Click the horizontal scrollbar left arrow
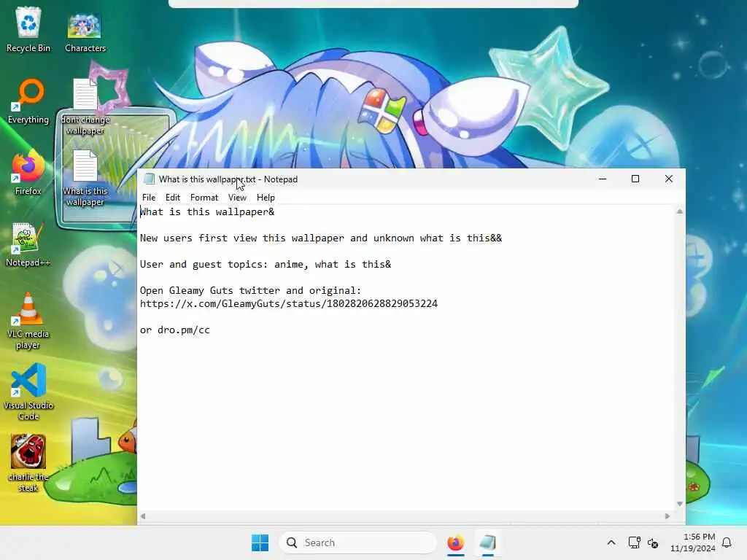Viewport: 747px width, 560px height. tap(143, 516)
